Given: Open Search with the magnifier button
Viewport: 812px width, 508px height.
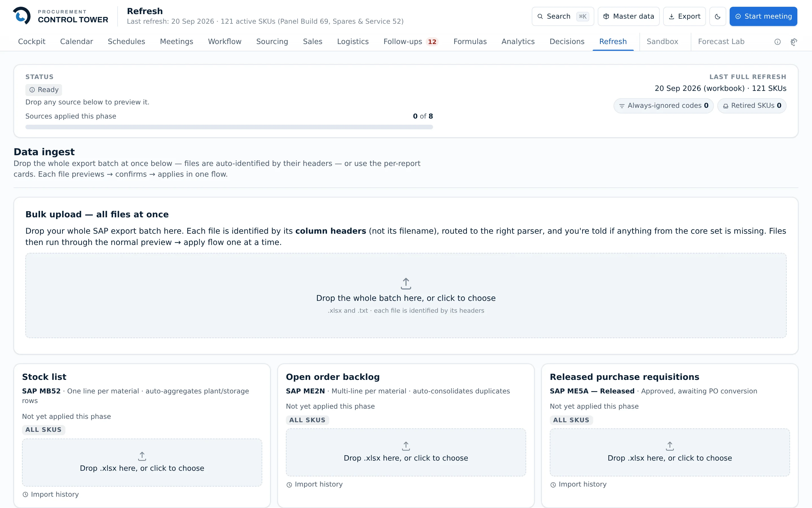Looking at the screenshot, I should (x=563, y=16).
